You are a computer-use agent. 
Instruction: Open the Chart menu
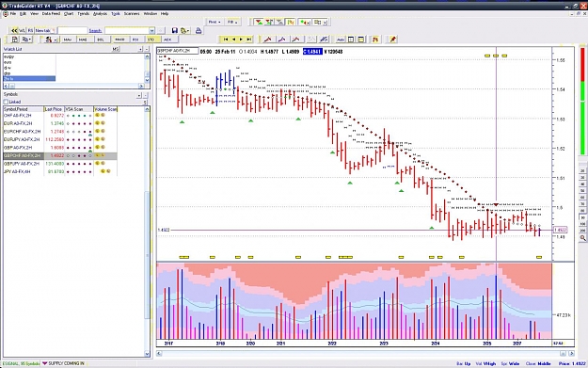[x=69, y=13]
